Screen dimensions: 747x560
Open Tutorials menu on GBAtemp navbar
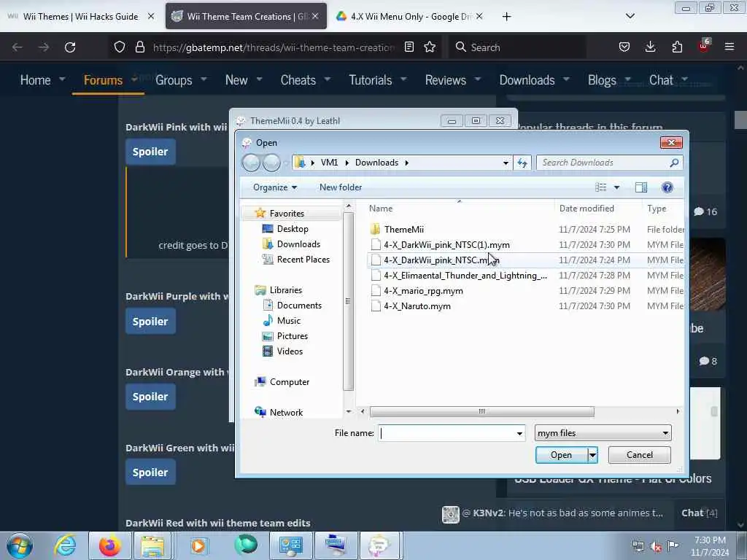370,80
